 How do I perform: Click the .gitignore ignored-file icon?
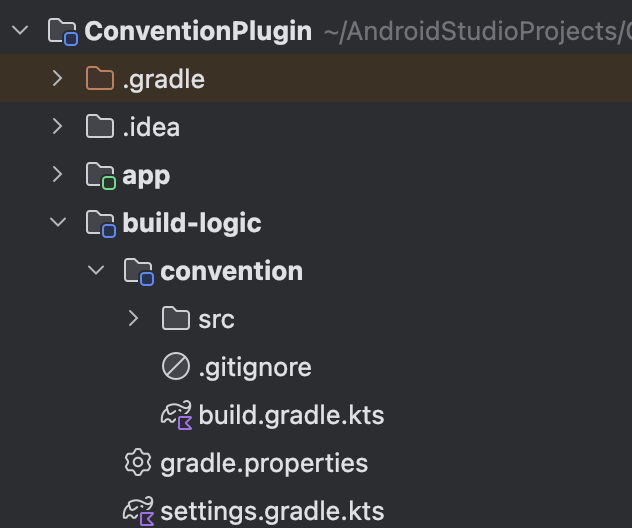pos(175,367)
